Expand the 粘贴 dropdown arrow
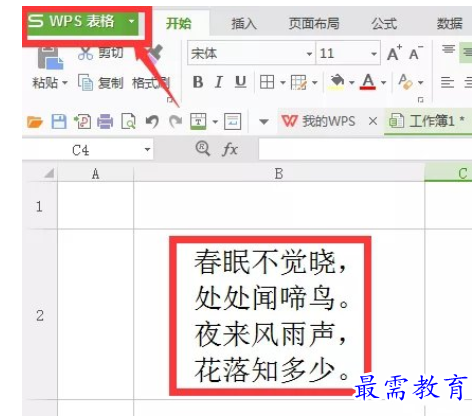This screenshot has width=476, height=419. (x=65, y=82)
